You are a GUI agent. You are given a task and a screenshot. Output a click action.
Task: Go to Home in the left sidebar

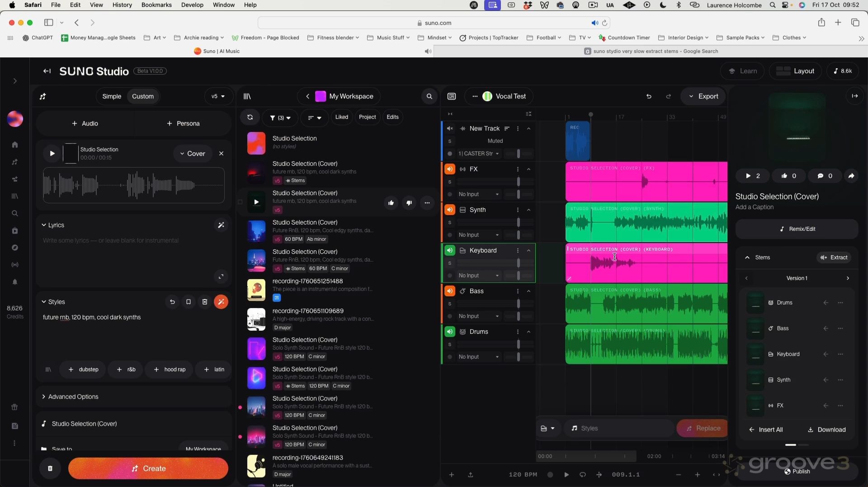pyautogui.click(x=15, y=145)
